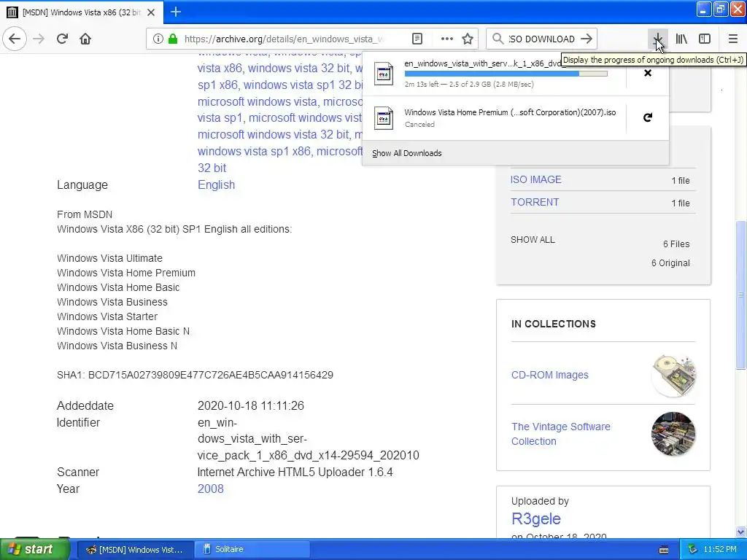747x560 pixels.
Task: Click the en_windows_vista download file icon
Action: pos(384,74)
